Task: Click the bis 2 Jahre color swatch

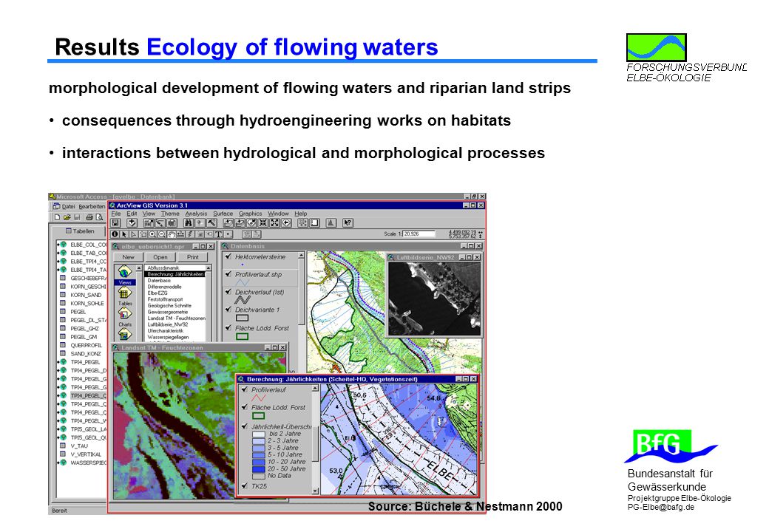Action: [259, 434]
